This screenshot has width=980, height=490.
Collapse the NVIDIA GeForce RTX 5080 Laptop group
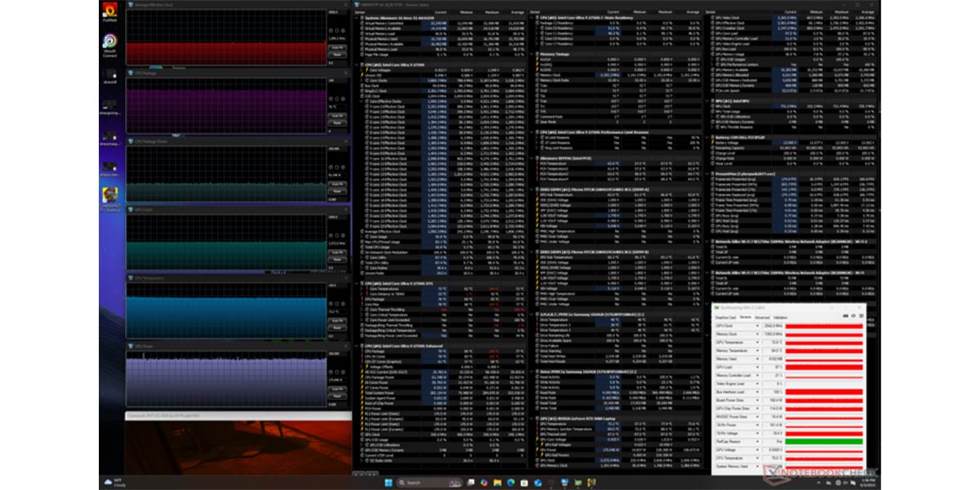tap(532, 418)
